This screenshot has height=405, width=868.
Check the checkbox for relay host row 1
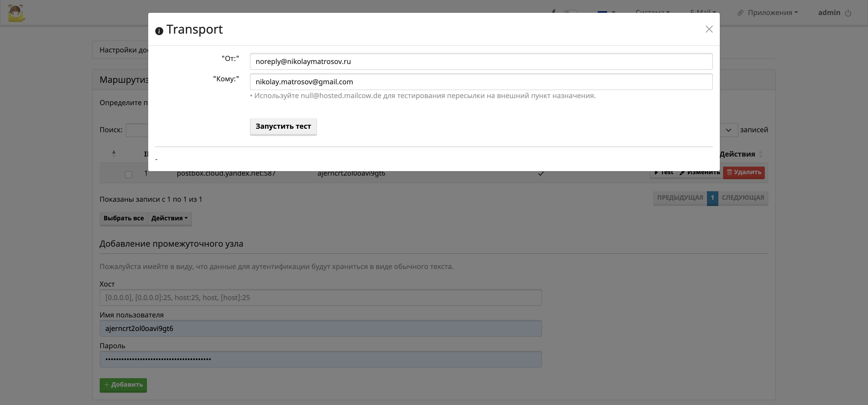coord(128,174)
